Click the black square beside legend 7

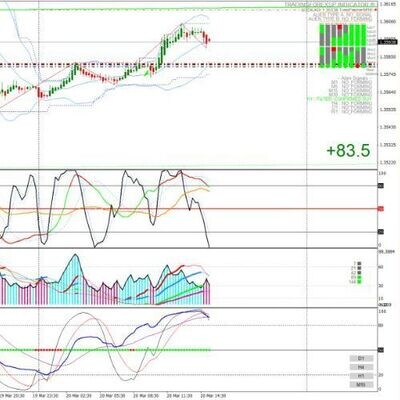359,263
